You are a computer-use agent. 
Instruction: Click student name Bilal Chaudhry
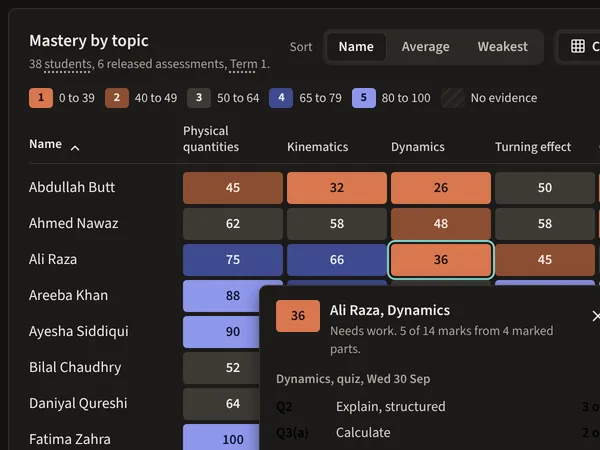coord(75,367)
